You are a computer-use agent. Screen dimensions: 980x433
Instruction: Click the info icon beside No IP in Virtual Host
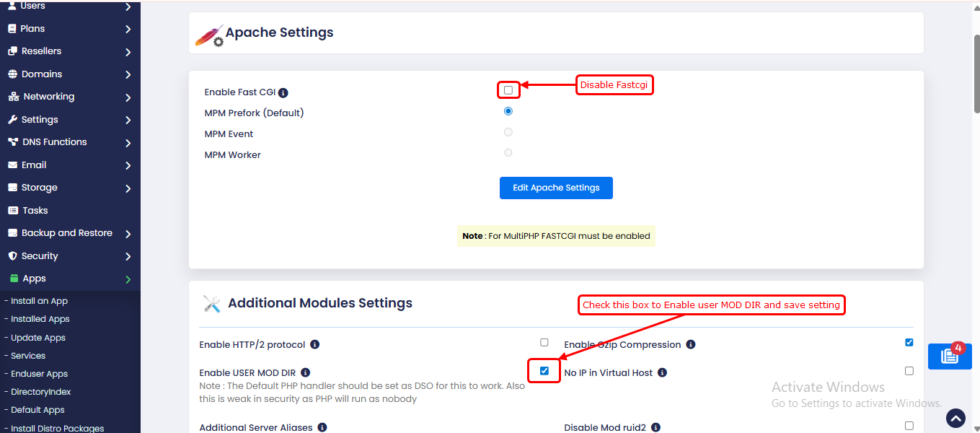(x=663, y=373)
